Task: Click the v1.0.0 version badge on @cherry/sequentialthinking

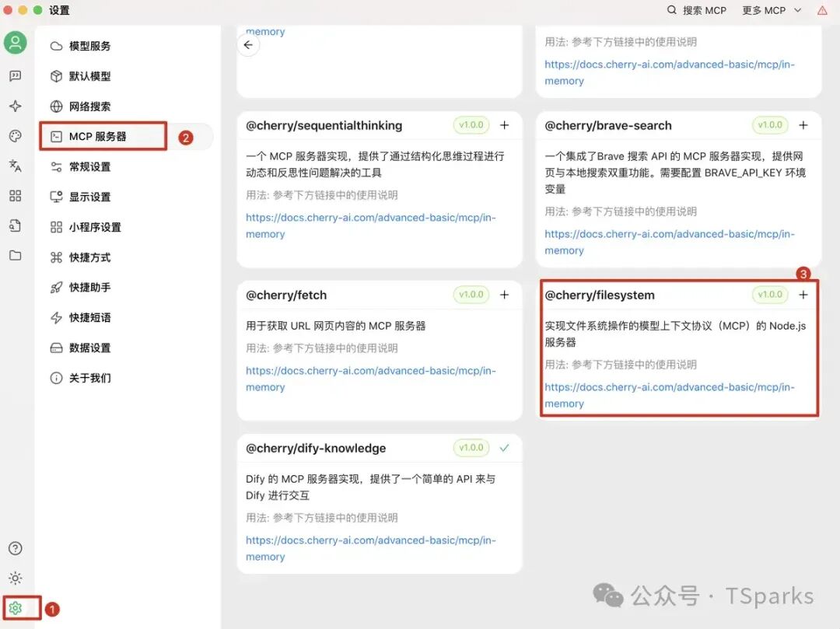Action: click(471, 125)
